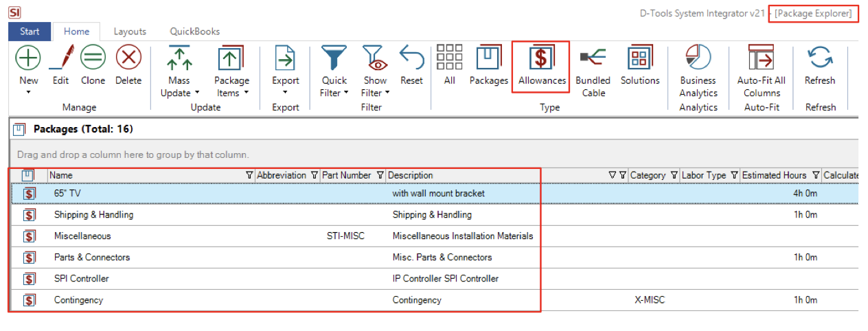Viewport: 868px width, 331px height.
Task: Open the Labor Type column filter
Action: coord(734,176)
